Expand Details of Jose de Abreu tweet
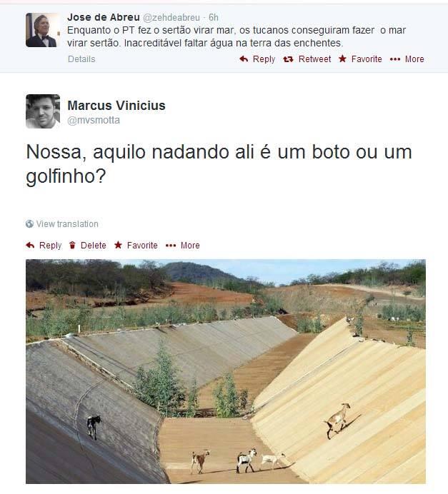 click(x=81, y=59)
